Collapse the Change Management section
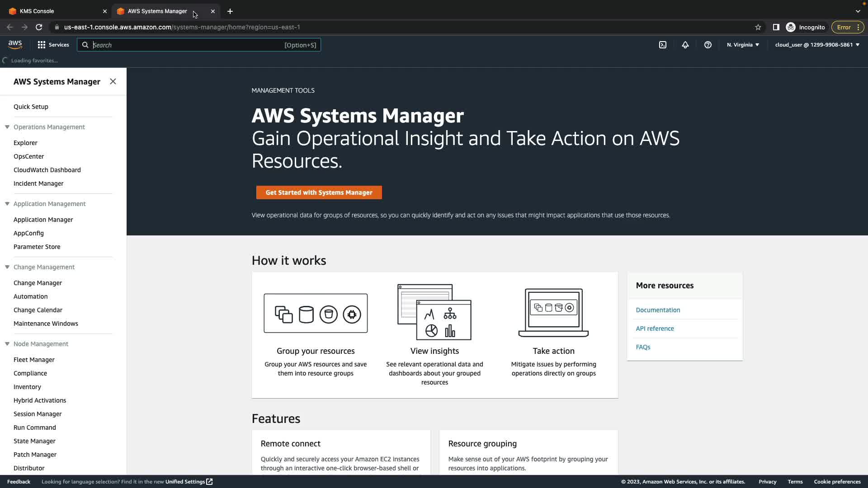This screenshot has width=868, height=488. [x=7, y=267]
